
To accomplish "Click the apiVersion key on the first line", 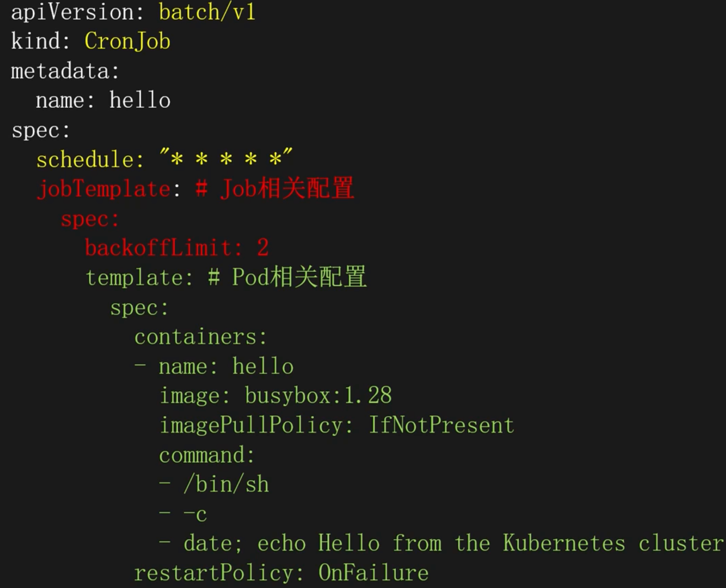I will pos(72,12).
